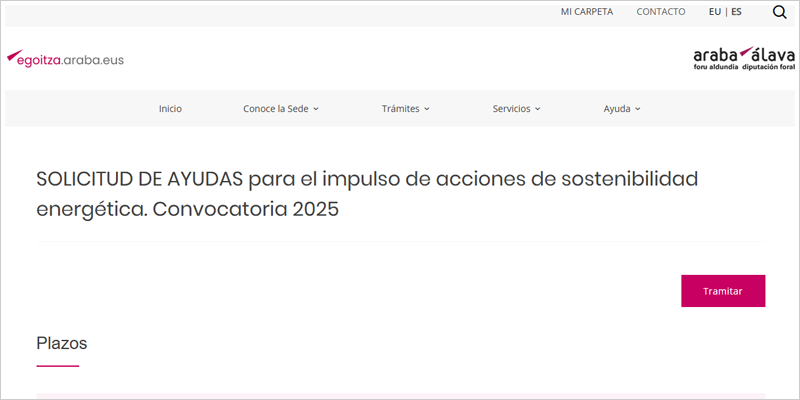Expand chevron next to Ayuda

click(638, 109)
